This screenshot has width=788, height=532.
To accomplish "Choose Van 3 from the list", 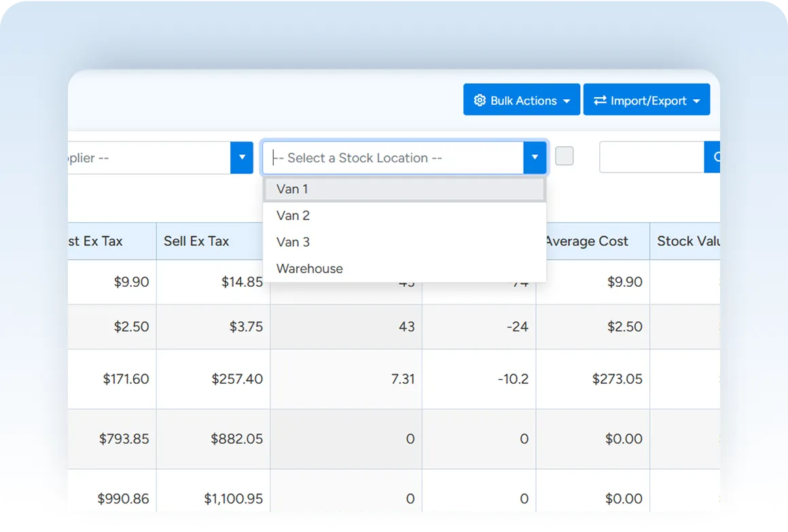I will click(404, 243).
